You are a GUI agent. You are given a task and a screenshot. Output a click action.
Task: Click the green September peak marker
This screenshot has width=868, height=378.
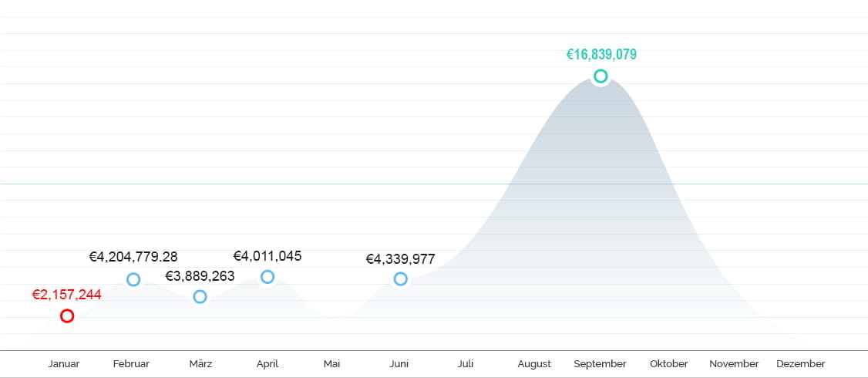[x=601, y=76]
